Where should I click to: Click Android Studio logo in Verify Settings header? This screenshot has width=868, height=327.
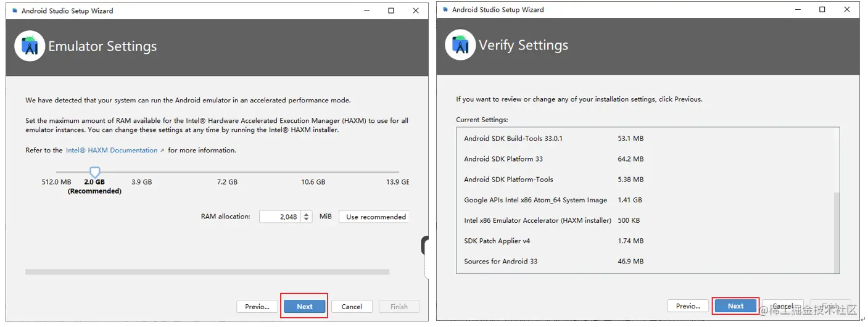(460, 45)
